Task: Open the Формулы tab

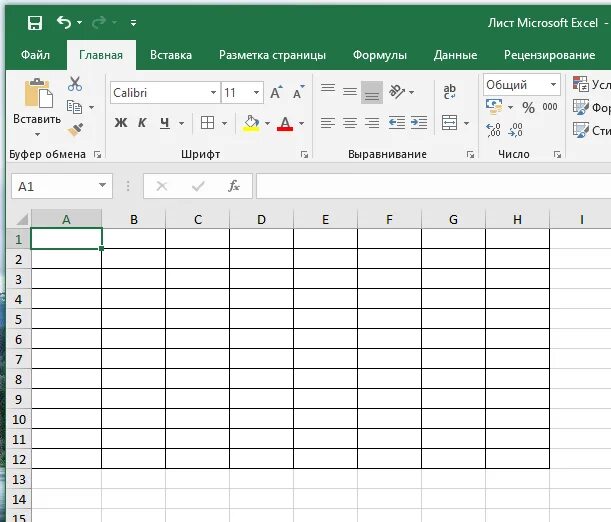Action: (380, 55)
